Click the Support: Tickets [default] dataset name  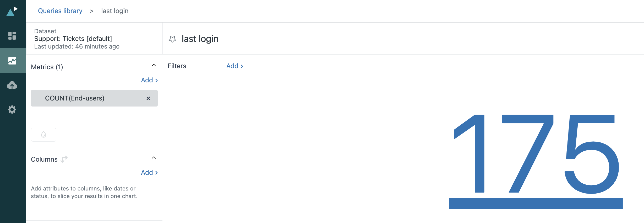pyautogui.click(x=73, y=39)
